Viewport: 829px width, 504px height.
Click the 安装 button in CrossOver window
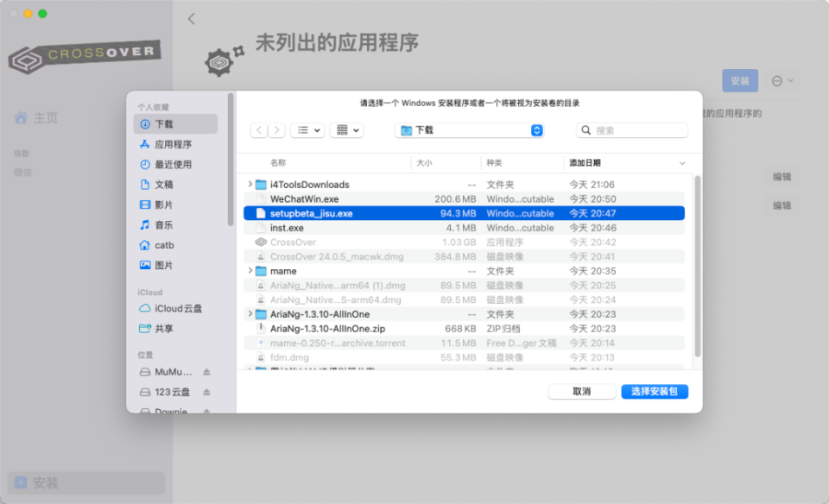[x=740, y=81]
